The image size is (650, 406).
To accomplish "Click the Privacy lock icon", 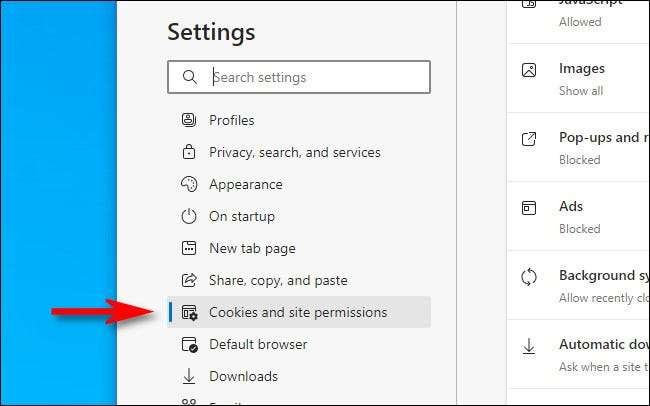I will click(x=189, y=152).
